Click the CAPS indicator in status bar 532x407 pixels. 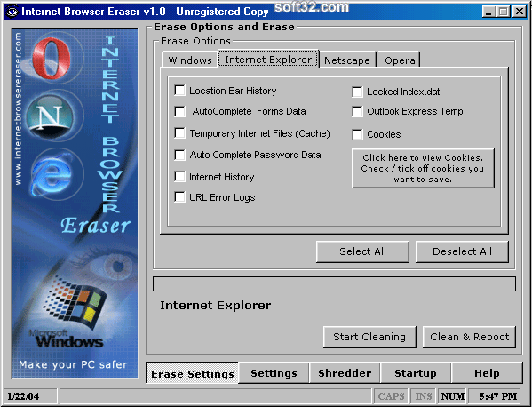[391, 396]
